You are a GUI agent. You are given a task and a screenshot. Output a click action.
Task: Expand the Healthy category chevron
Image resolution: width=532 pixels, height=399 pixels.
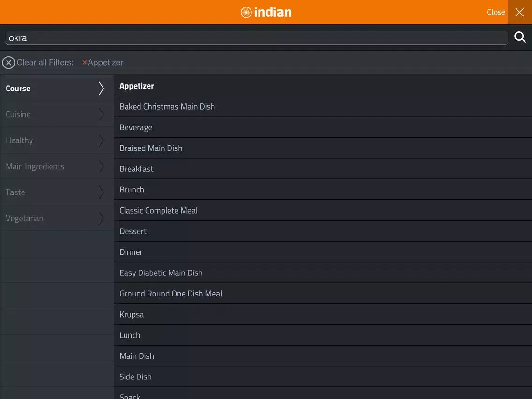pyautogui.click(x=101, y=140)
